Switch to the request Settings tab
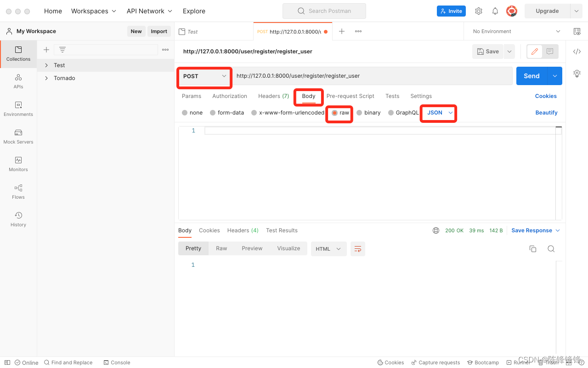588x368 pixels. point(421,96)
